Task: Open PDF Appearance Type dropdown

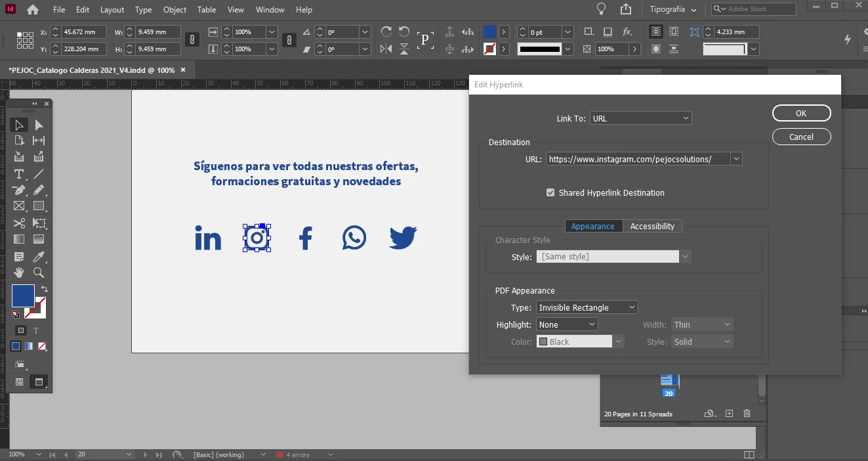Action: 587,307
